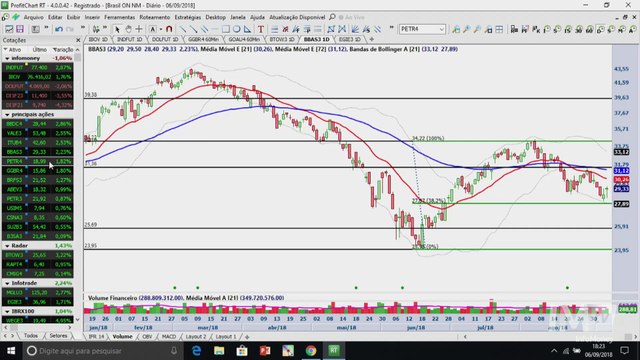Viewport: 640px width, 360px height.
Task: Click the search magnifier in menu bar
Action: click(332, 17)
